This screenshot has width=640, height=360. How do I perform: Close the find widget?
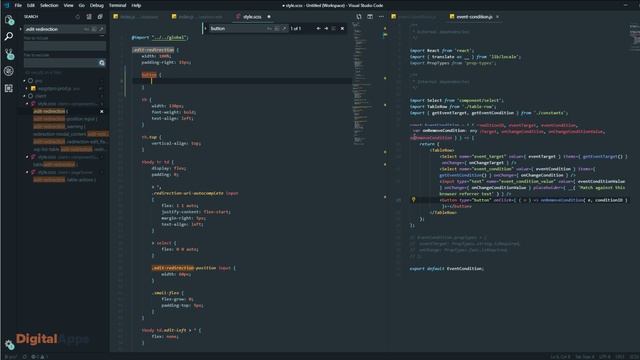click(342, 29)
